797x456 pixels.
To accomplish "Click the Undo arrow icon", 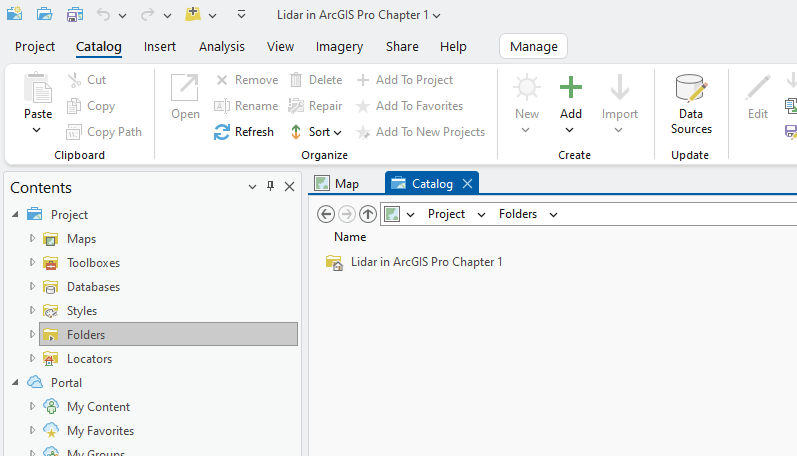I will (x=103, y=15).
